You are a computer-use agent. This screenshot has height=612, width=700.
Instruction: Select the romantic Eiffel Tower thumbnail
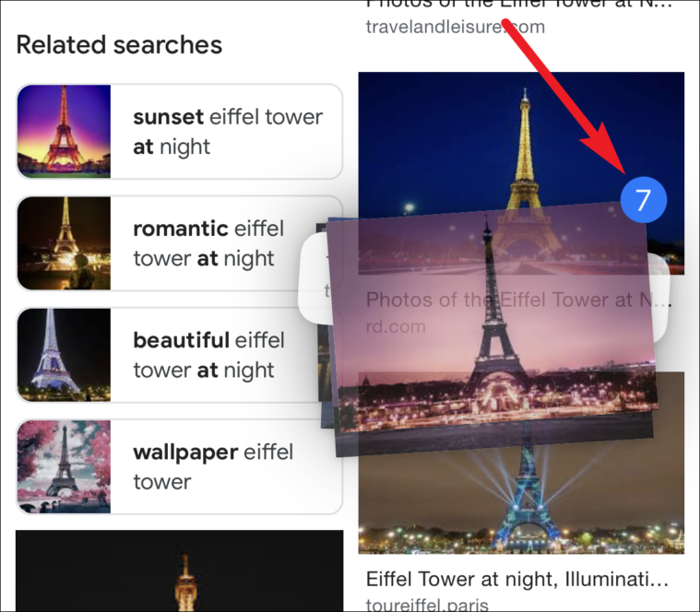64,243
